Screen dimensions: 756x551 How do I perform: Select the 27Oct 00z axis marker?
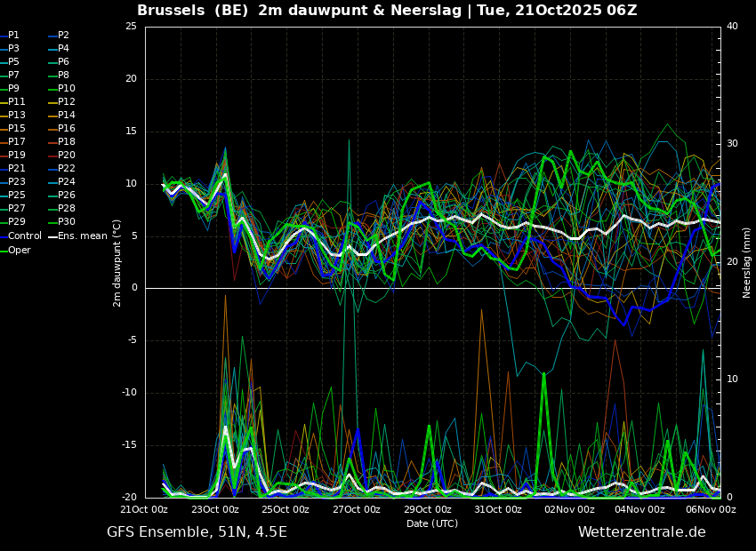pos(357,510)
